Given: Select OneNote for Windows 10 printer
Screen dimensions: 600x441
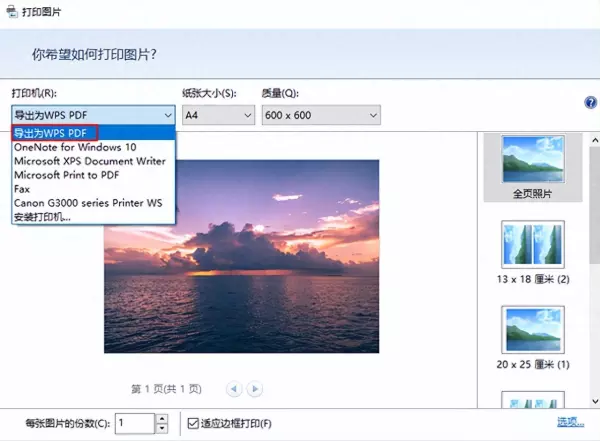Looking at the screenshot, I should point(93,147).
